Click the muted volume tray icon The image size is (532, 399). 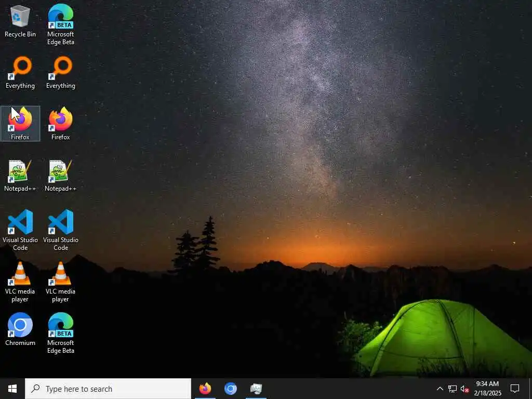click(x=464, y=389)
